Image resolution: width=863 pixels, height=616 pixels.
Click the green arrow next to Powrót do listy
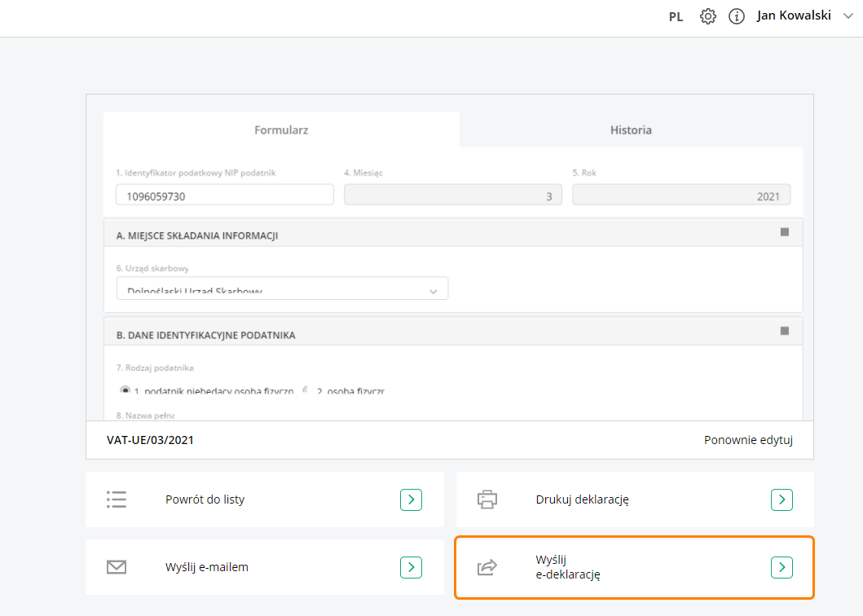411,499
